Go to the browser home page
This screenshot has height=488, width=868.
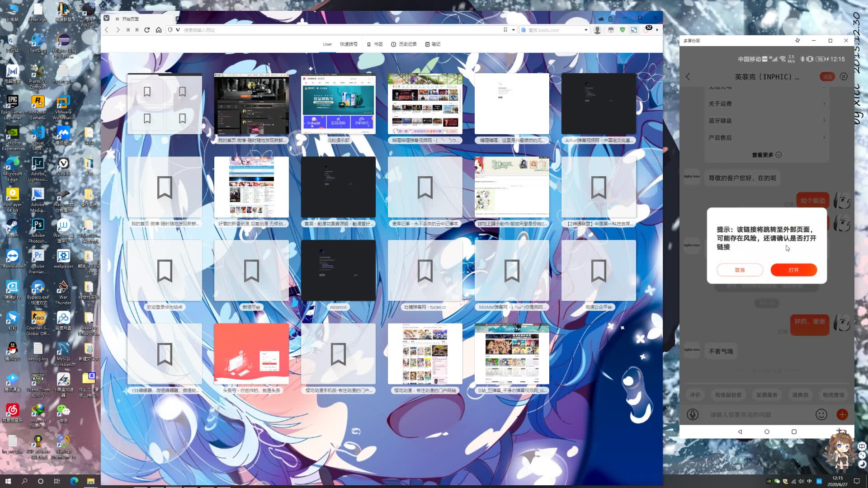159,30
